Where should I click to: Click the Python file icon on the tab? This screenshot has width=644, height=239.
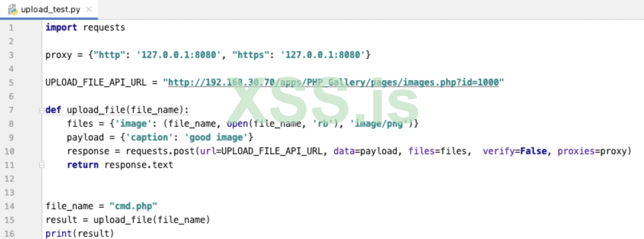tap(13, 10)
